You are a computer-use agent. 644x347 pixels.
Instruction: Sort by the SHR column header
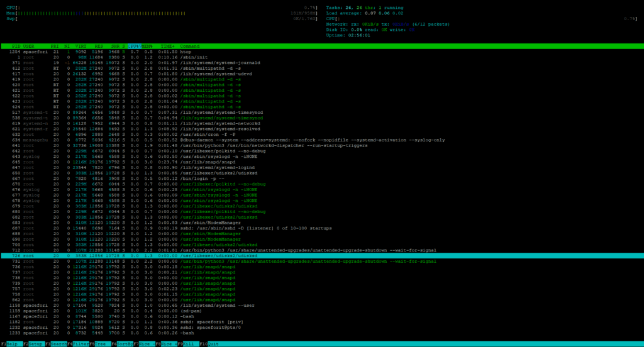[x=115, y=47]
